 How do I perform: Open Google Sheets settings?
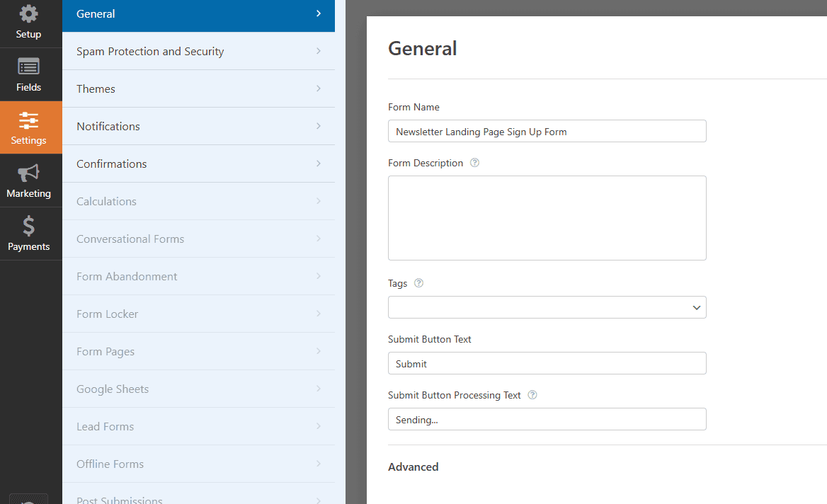(x=198, y=389)
